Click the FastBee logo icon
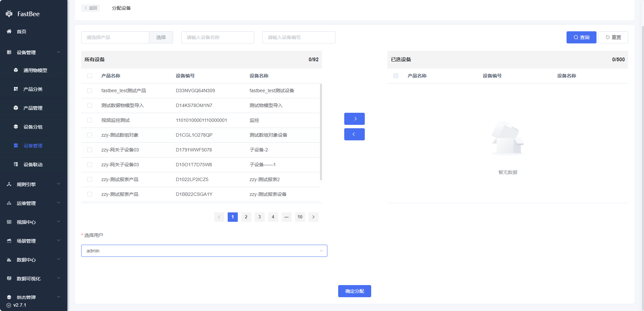 pos(9,14)
